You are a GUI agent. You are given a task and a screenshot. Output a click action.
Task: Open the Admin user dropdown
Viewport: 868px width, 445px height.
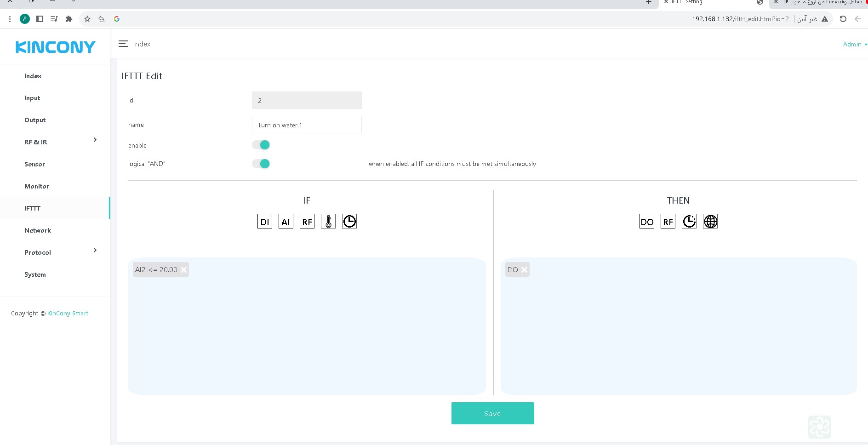(x=854, y=44)
